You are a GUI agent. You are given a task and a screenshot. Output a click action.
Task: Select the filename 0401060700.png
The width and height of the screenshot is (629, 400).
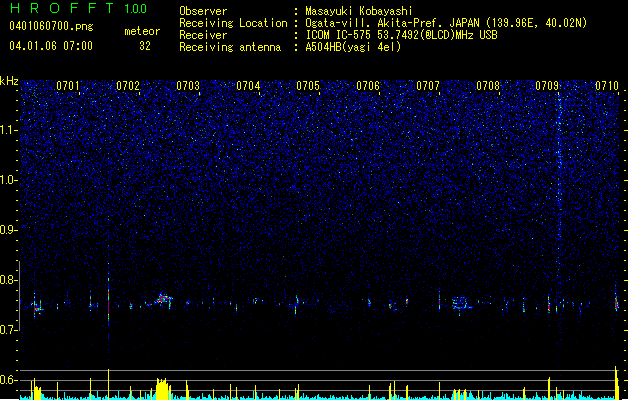tap(51, 26)
